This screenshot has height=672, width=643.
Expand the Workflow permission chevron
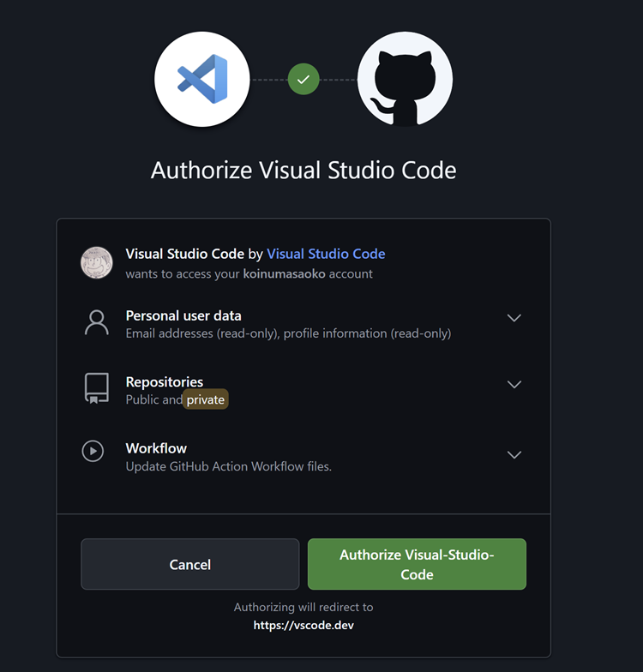[514, 454]
